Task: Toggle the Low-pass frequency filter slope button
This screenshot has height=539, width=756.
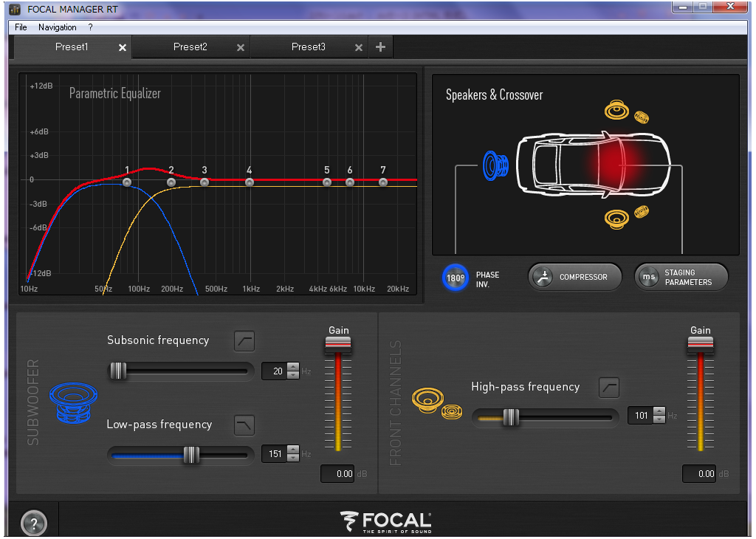Action: [244, 425]
